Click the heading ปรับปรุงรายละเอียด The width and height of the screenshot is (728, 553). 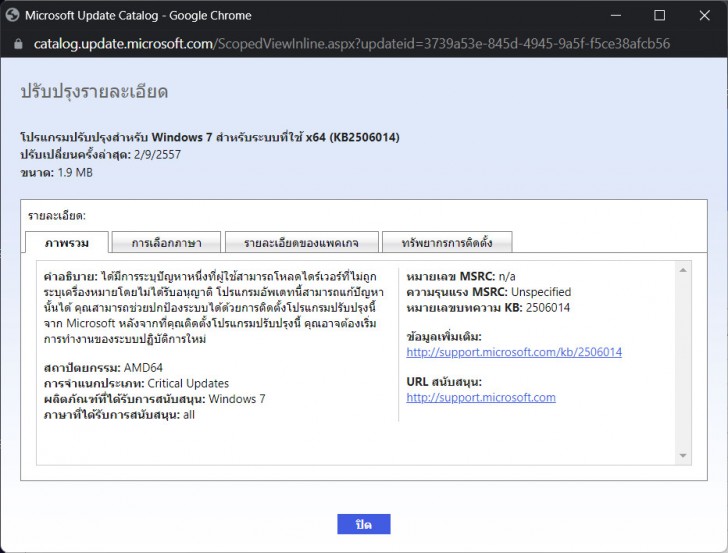pyautogui.click(x=94, y=91)
